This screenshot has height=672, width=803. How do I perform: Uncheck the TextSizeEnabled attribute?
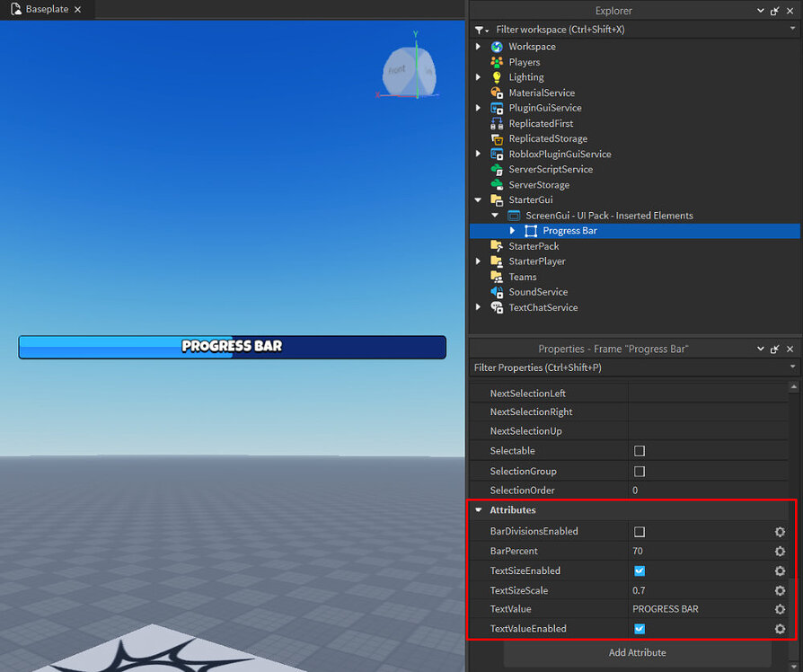tap(640, 570)
